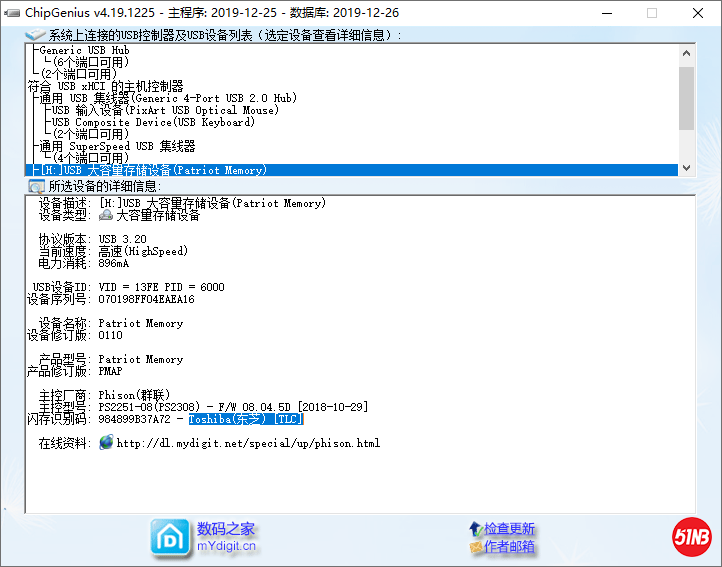Click the 数码之家 house logo icon

[x=169, y=536]
